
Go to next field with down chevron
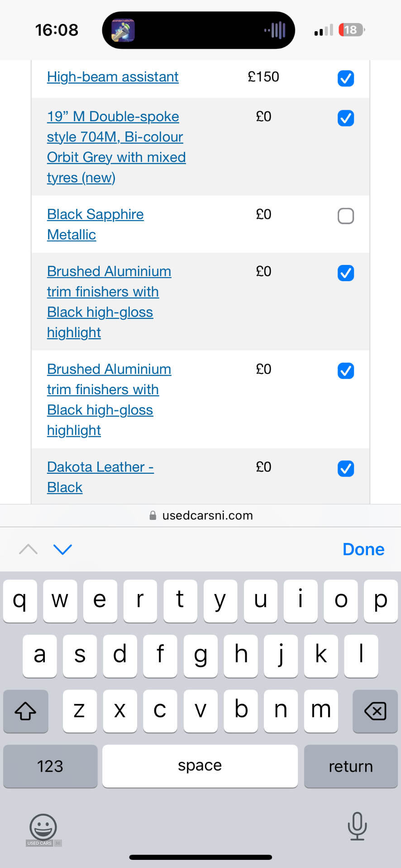[x=62, y=549]
